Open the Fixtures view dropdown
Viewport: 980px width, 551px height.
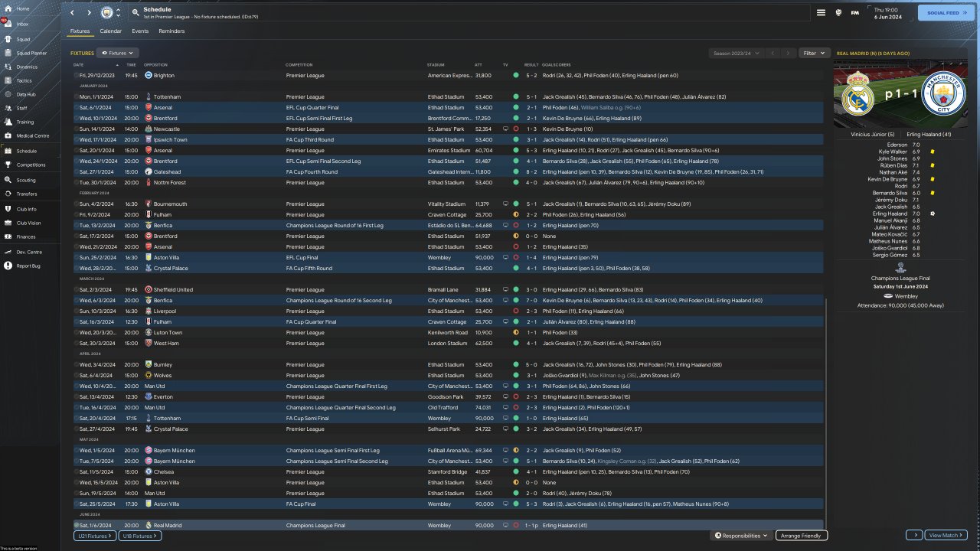(x=119, y=54)
